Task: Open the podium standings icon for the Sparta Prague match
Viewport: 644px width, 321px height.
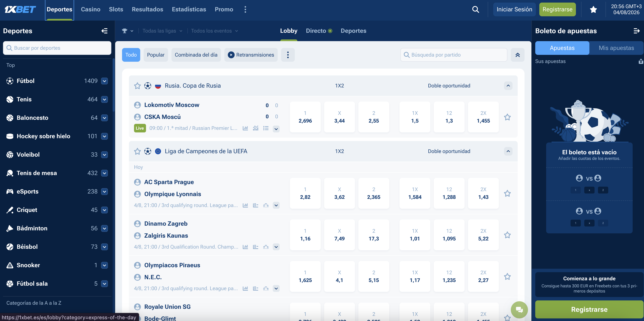Action: tap(266, 205)
